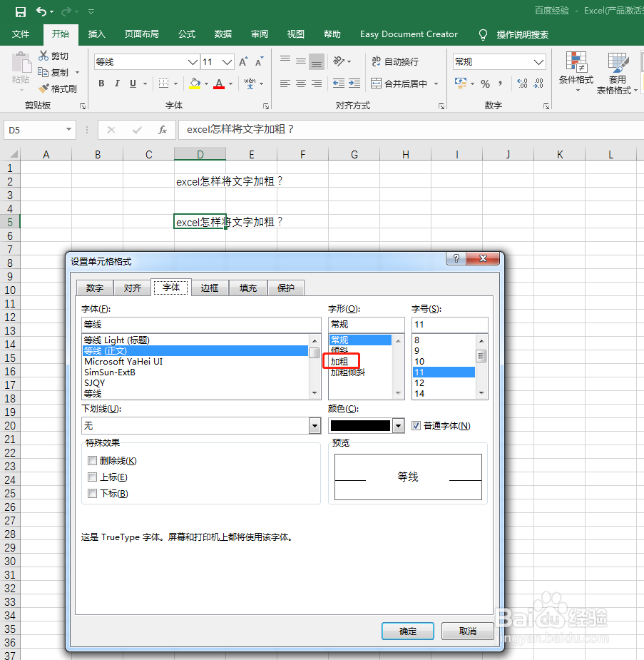The image size is (644, 660).
Task: Click the borders icon in font group
Action: coord(163,83)
